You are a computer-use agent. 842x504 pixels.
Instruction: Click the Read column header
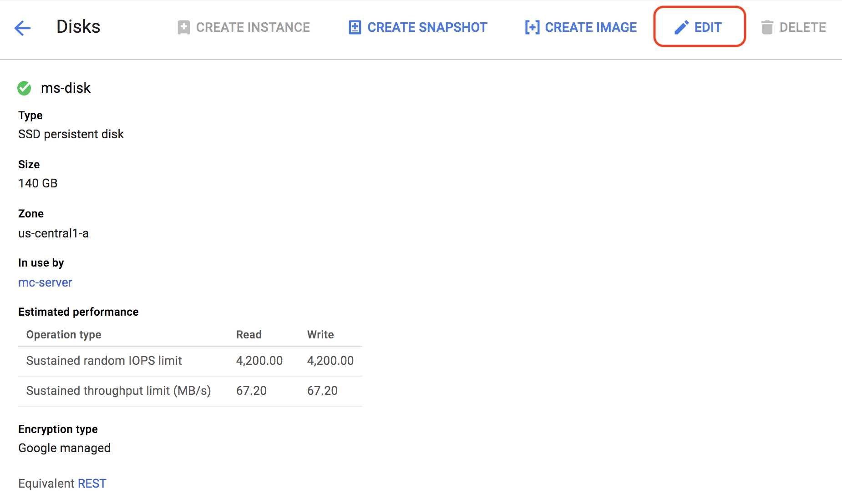[249, 335]
